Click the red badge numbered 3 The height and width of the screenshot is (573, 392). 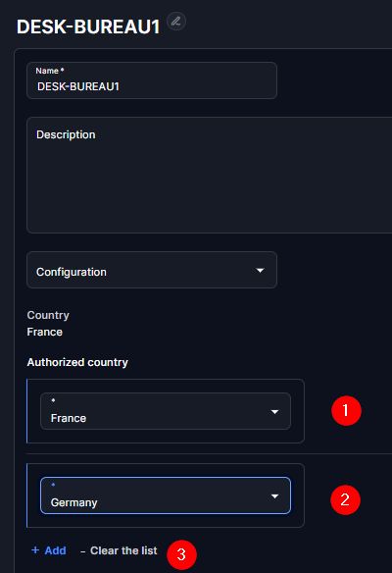point(181,554)
